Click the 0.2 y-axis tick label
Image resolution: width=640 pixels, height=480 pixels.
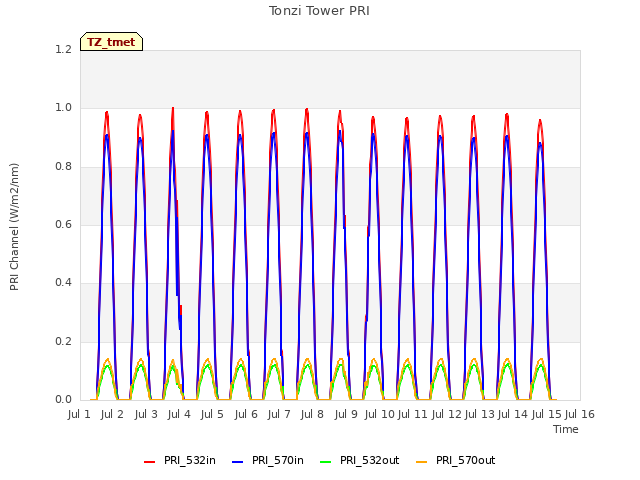(x=63, y=341)
